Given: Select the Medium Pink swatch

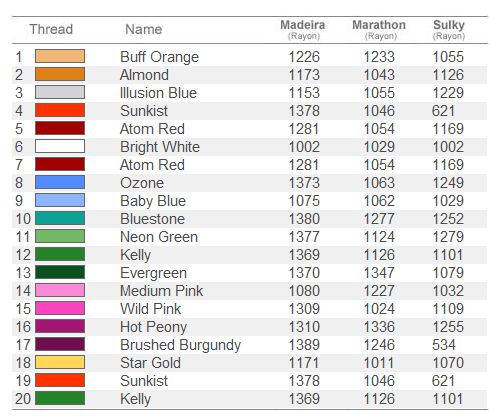Looking at the screenshot, I should pos(60,290).
